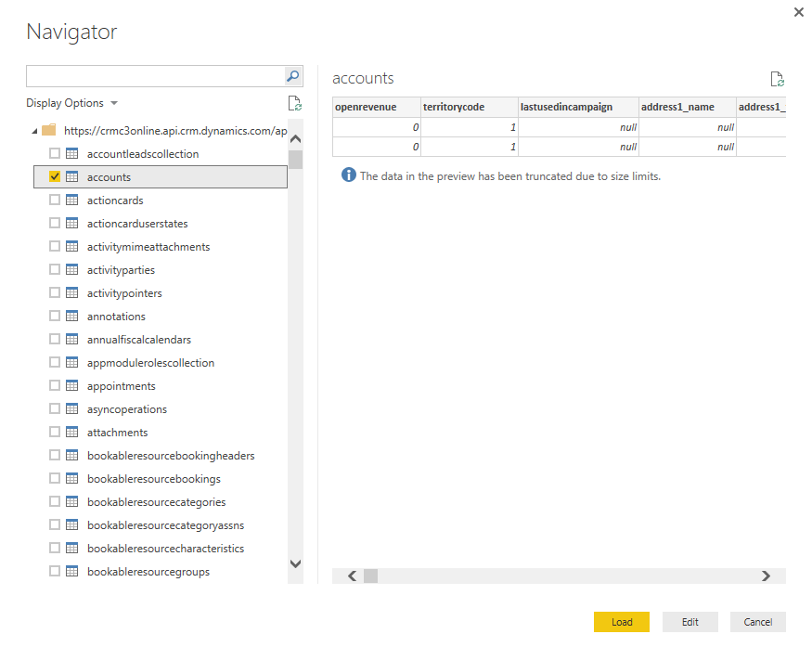Click the tree list scroll up arrow
This screenshot has width=812, height=647.
(296, 138)
